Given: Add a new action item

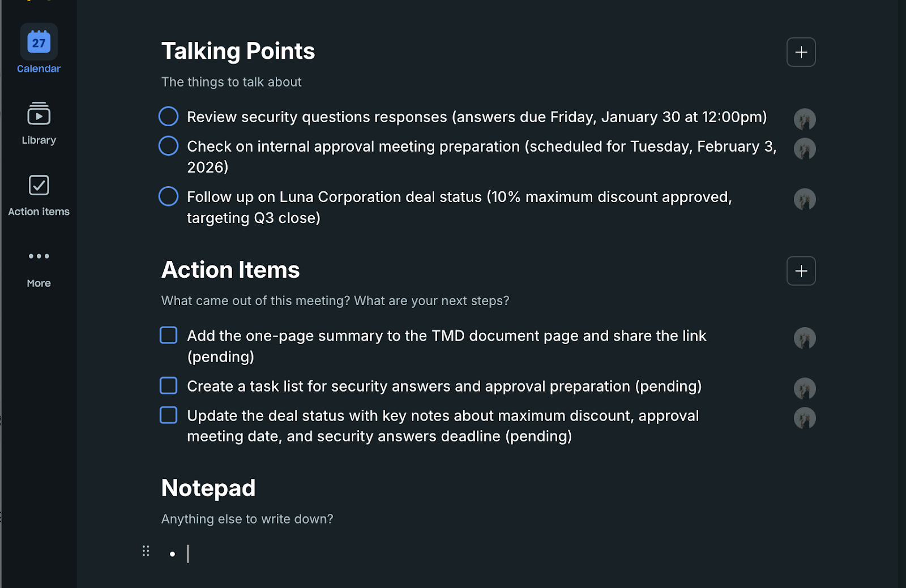Looking at the screenshot, I should 801,271.
